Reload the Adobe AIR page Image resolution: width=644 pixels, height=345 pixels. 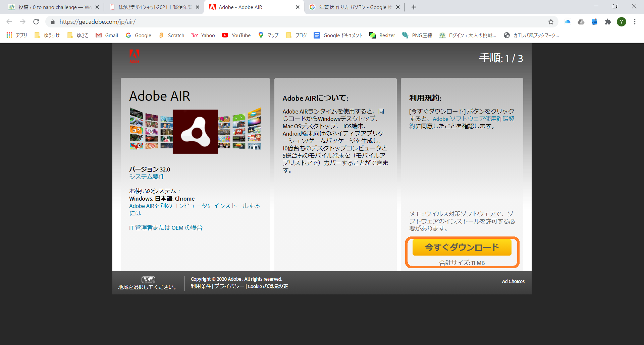click(36, 22)
